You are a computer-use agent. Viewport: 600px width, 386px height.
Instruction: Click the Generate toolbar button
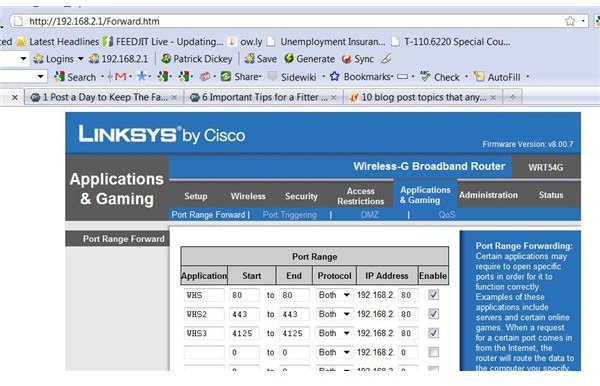coord(310,59)
